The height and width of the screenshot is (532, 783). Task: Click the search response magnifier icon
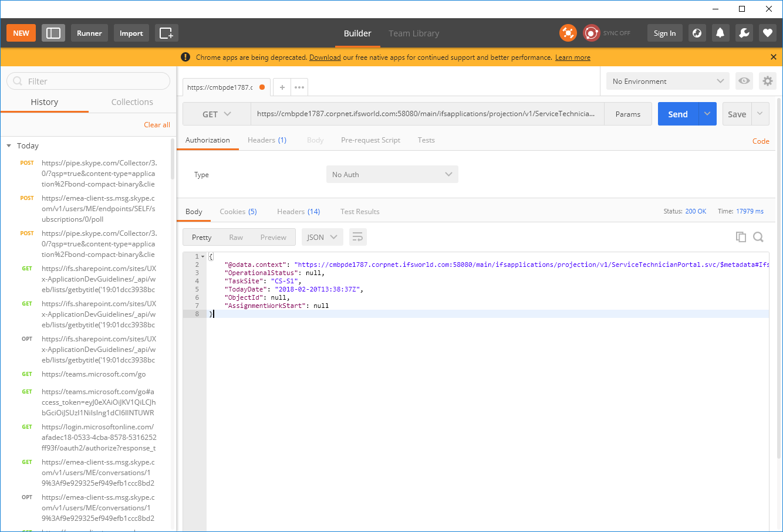(758, 237)
